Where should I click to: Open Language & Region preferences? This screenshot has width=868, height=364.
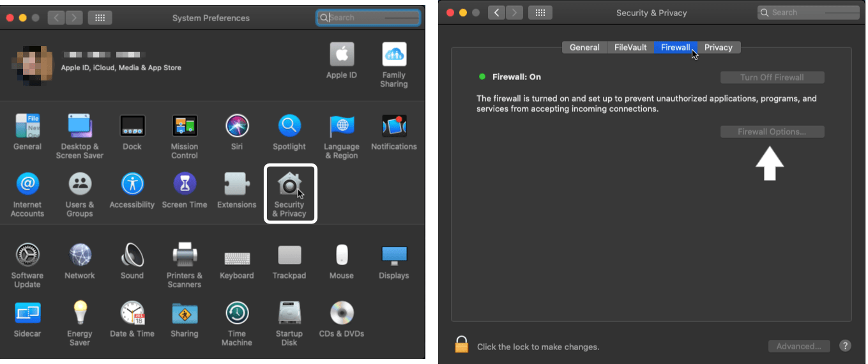(x=342, y=137)
